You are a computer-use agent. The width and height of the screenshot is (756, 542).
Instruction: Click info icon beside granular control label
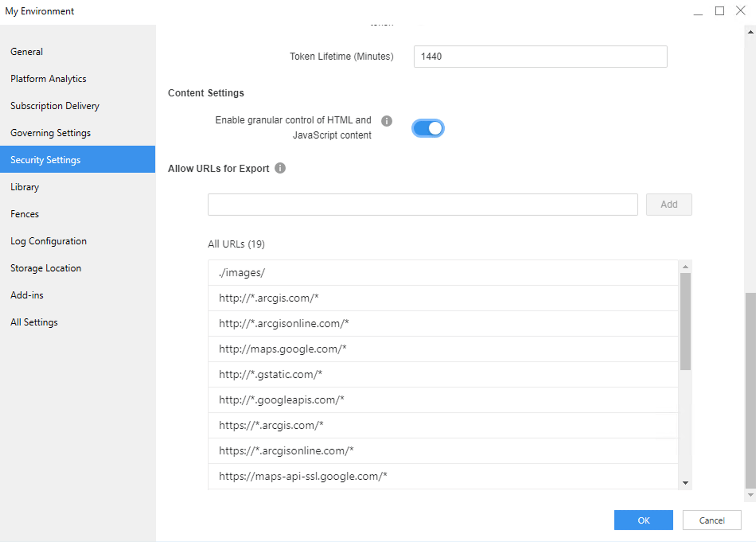[386, 121]
